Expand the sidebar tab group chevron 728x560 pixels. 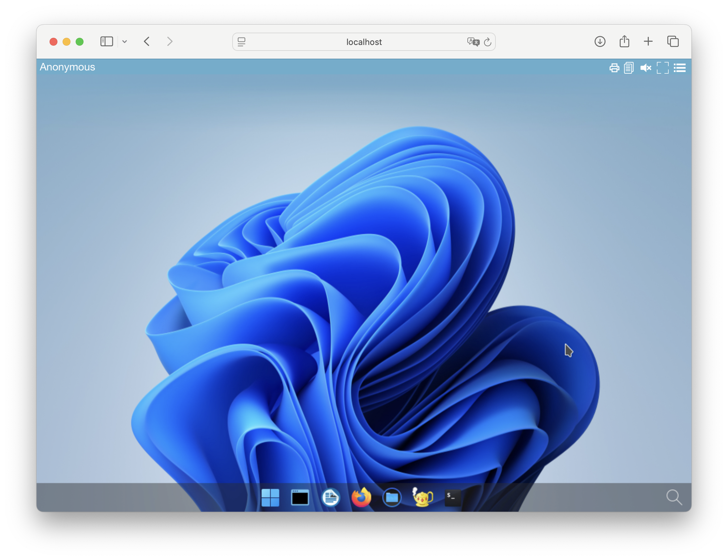[125, 42]
